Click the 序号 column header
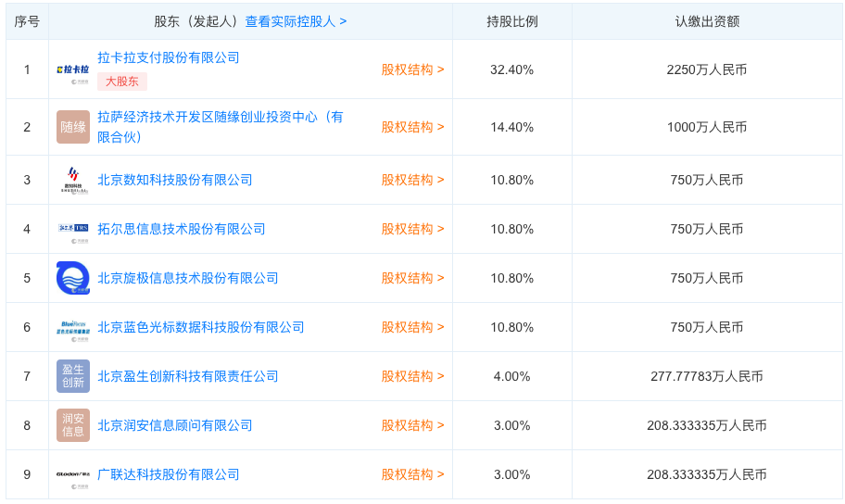845x504 pixels. click(x=27, y=21)
